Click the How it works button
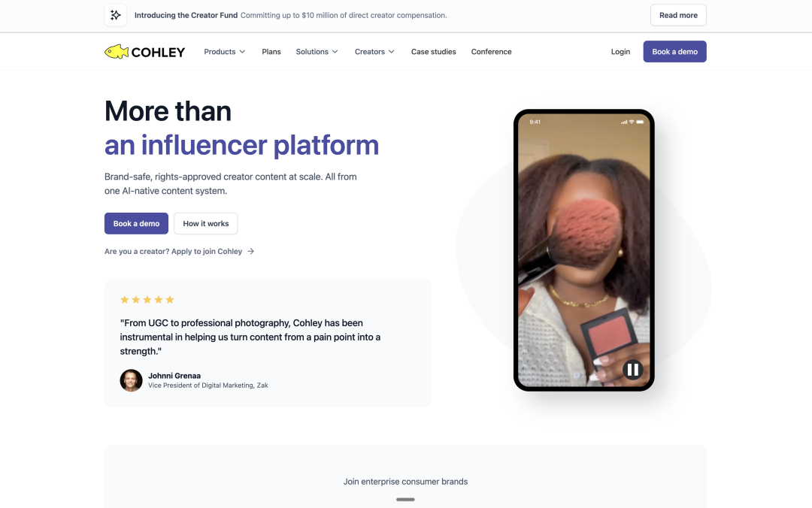 click(x=205, y=223)
